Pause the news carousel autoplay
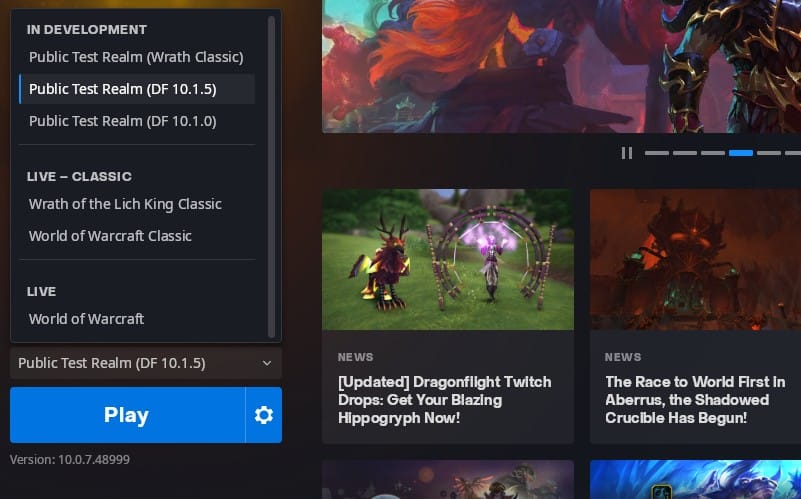Viewport: 801px width, 499px height. [x=627, y=153]
